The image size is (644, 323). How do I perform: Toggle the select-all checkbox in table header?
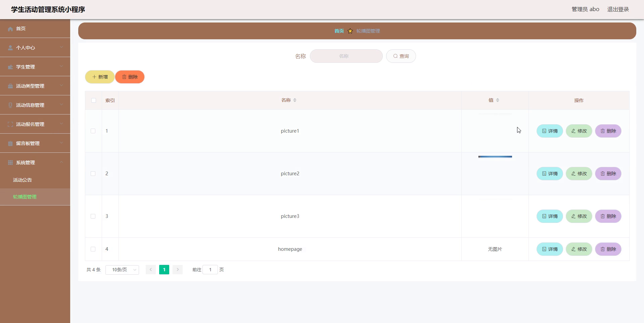pos(94,100)
